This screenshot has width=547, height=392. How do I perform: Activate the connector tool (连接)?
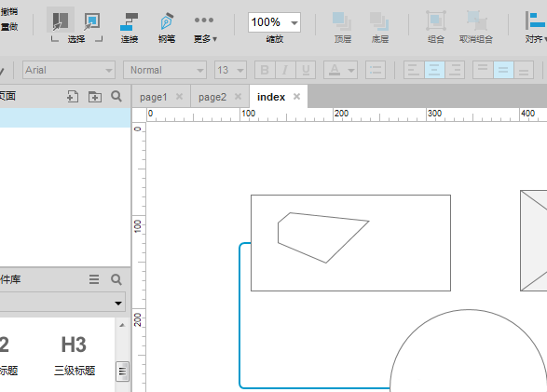130,28
